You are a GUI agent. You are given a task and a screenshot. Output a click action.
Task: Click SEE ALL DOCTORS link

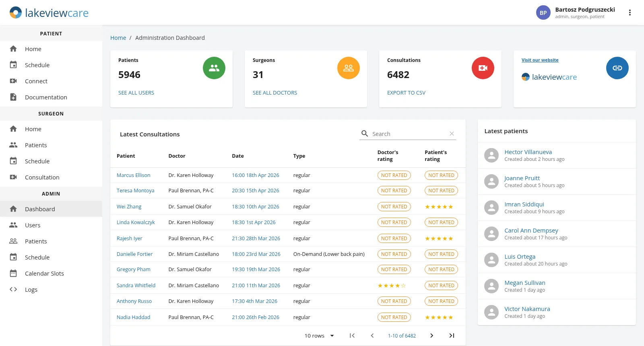tap(275, 93)
